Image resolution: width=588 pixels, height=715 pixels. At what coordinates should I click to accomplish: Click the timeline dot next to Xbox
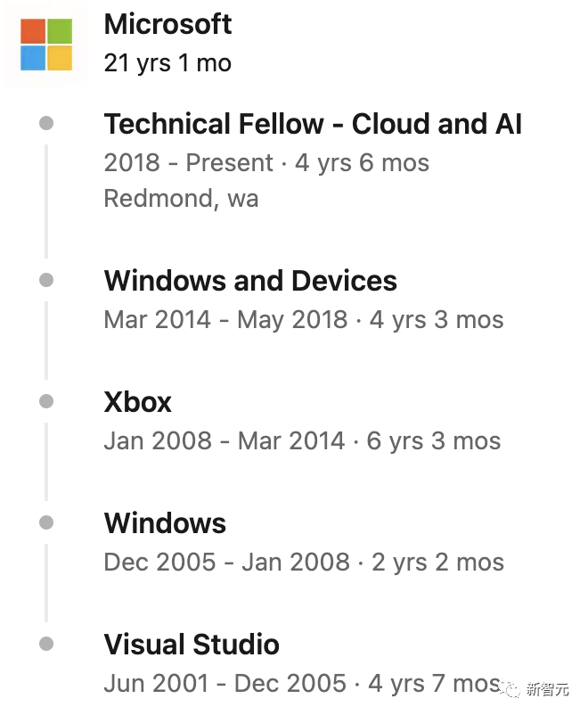click(x=46, y=401)
